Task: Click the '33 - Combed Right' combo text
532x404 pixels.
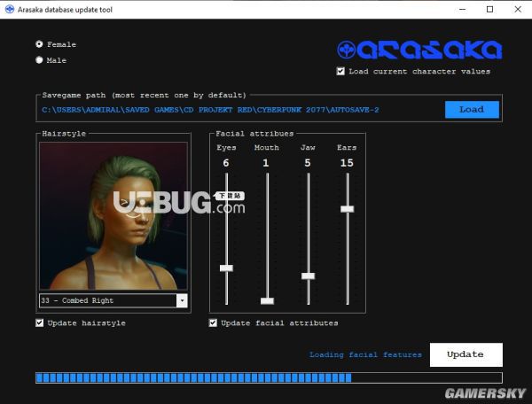Action: [77, 300]
